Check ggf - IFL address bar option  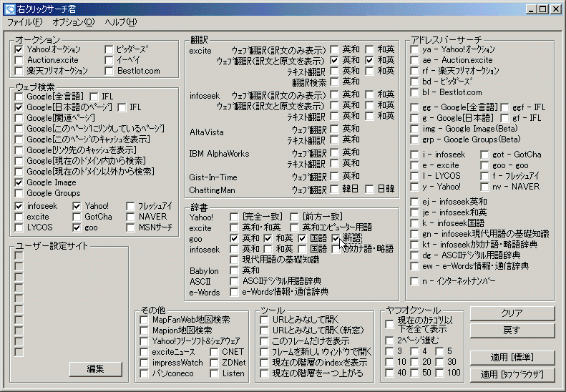(504, 107)
